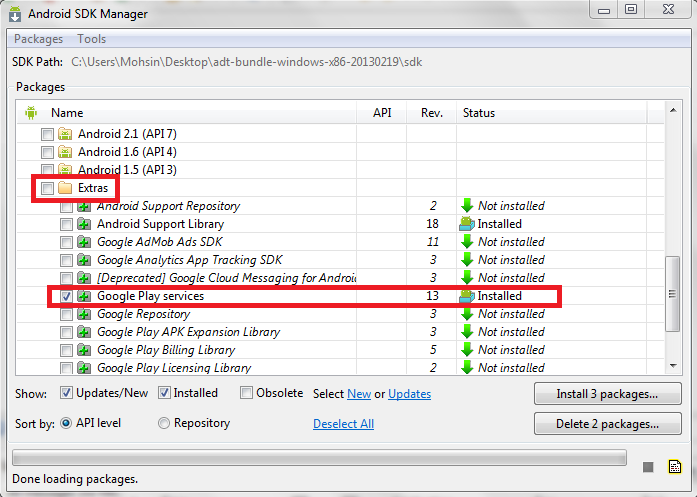Screen dimensions: 697x497
Task: Click the Deselect All link
Action: tap(344, 424)
